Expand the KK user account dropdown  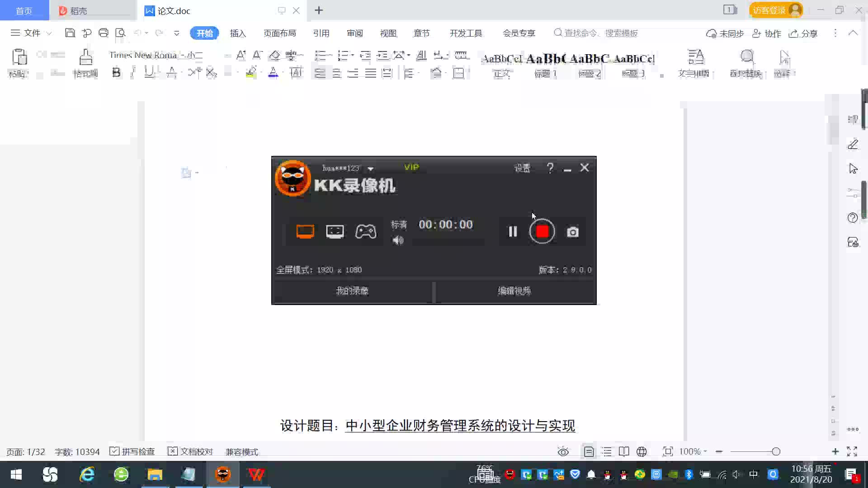click(x=371, y=169)
